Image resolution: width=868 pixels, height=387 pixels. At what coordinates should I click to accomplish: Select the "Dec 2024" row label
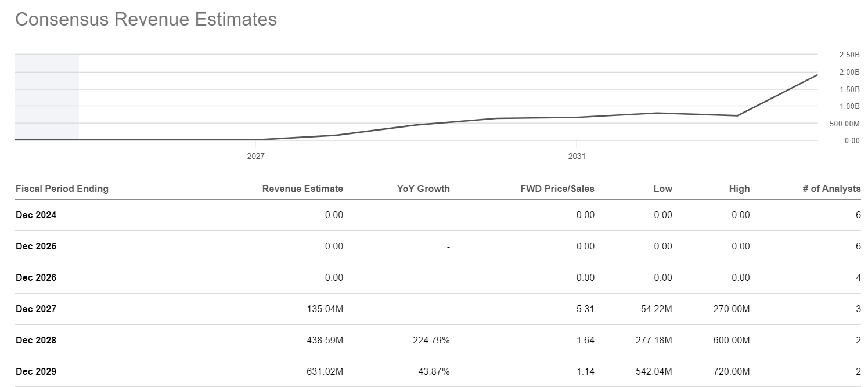(x=36, y=215)
